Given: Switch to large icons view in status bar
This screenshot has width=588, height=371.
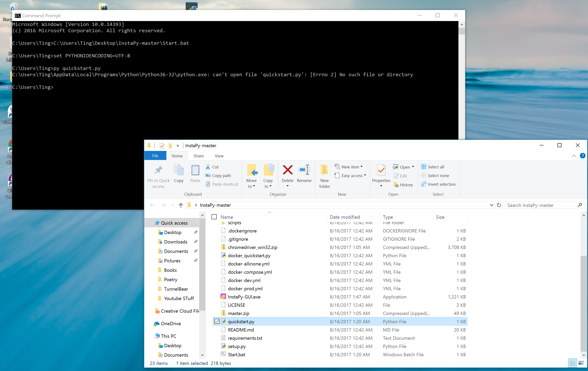Looking at the screenshot, I should [581, 363].
